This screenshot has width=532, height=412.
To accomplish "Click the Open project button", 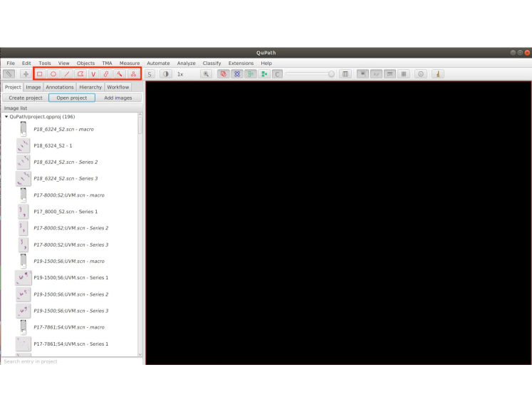I will tap(72, 98).
